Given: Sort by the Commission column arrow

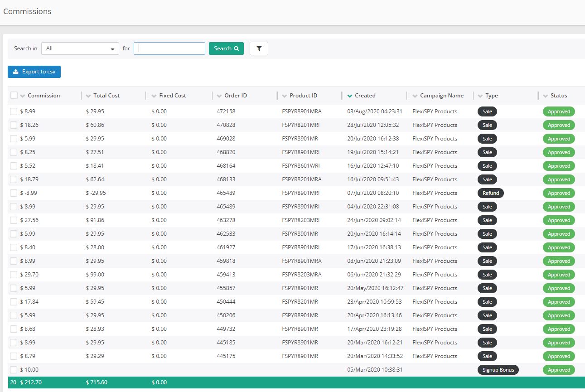Looking at the screenshot, I should (x=23, y=96).
